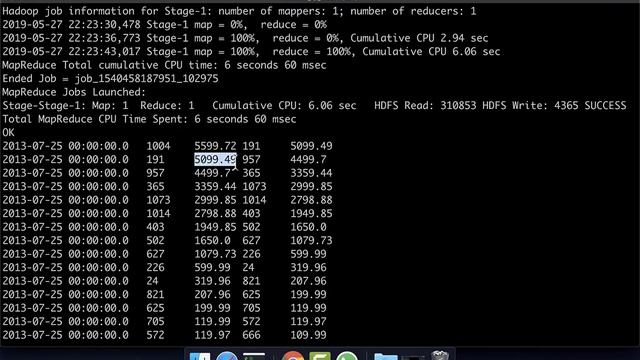Click 'MapReduce Total cumulative CPU time' line
This screenshot has height=360, width=640.
click(164, 65)
